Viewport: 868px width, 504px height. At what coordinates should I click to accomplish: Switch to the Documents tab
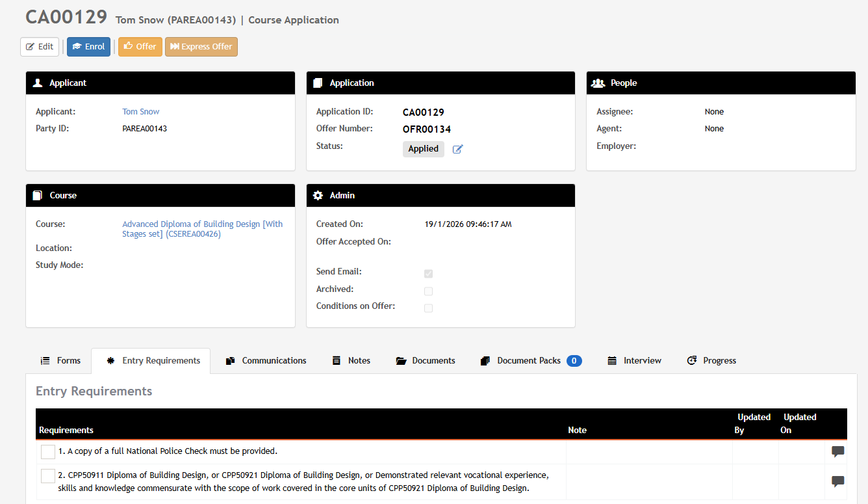pos(426,360)
